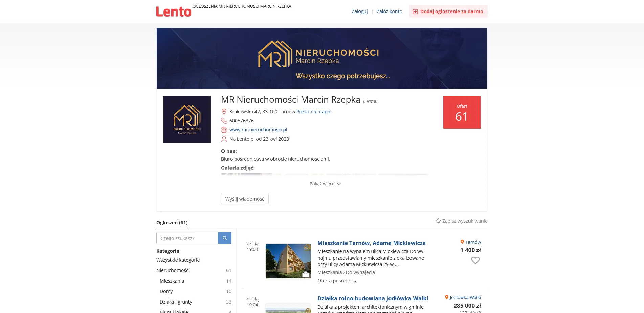Click the globe icon beside website address
Image resolution: width=644 pixels, height=313 pixels.
click(x=224, y=130)
